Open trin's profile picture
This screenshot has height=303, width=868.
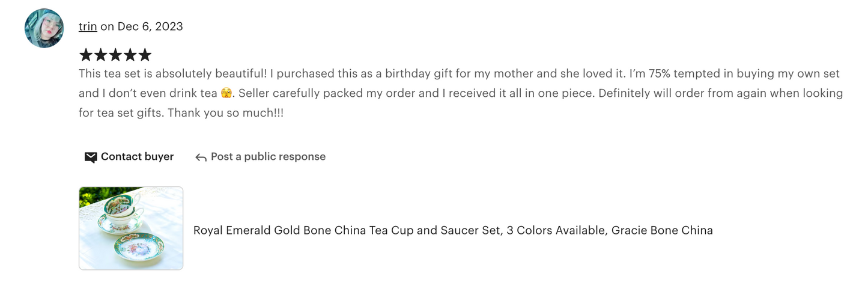pos(44,28)
